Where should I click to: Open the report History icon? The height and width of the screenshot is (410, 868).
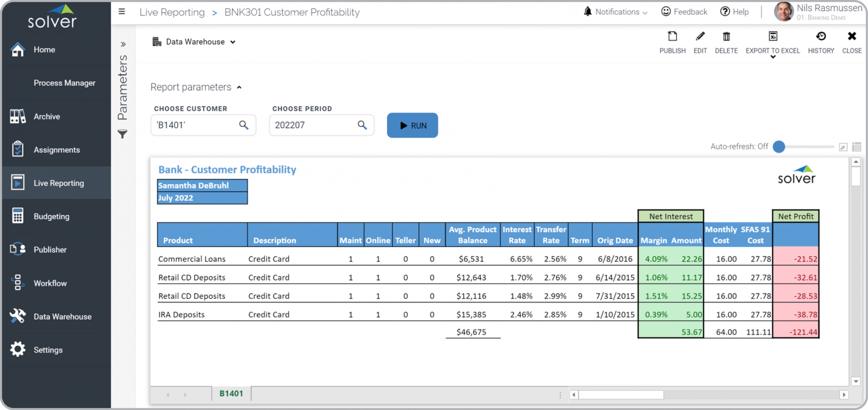(821, 37)
